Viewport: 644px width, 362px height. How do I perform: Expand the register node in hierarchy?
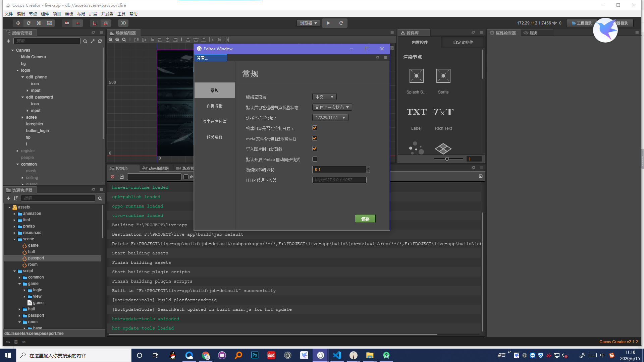coord(17,151)
